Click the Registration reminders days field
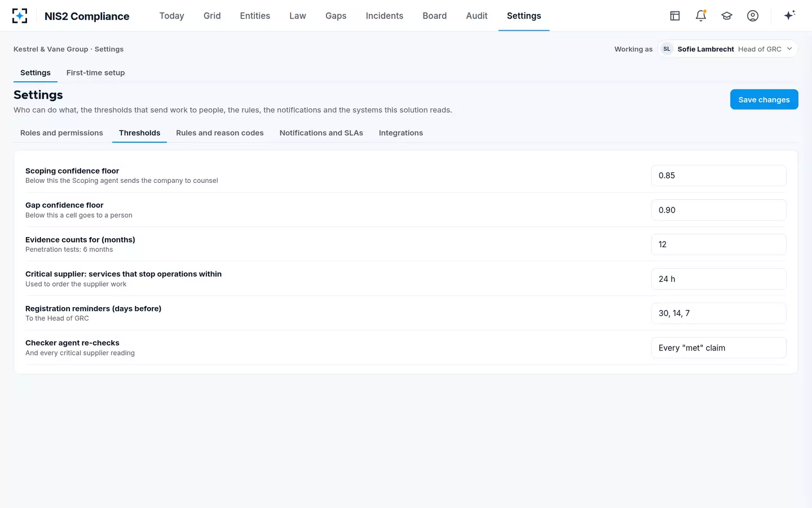The image size is (812, 508). click(x=719, y=313)
